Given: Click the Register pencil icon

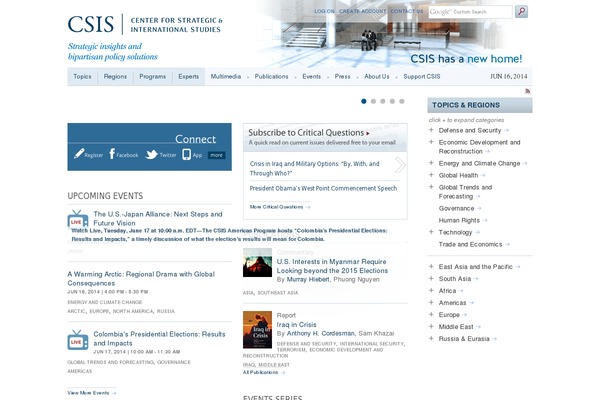Looking at the screenshot, I should click(x=79, y=153).
